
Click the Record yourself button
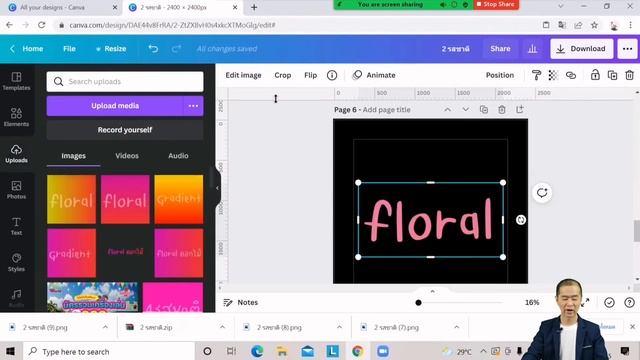(125, 130)
